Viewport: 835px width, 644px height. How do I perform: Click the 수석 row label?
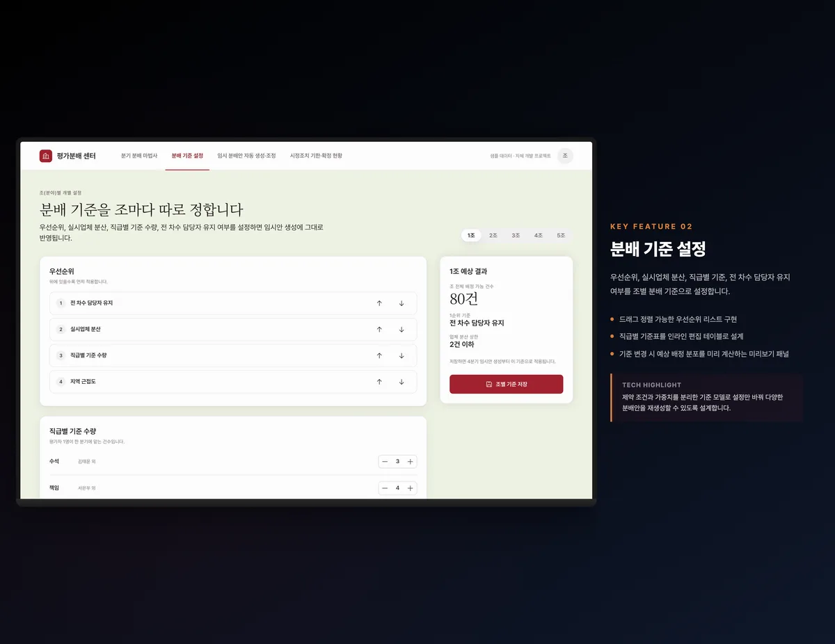(x=54, y=461)
